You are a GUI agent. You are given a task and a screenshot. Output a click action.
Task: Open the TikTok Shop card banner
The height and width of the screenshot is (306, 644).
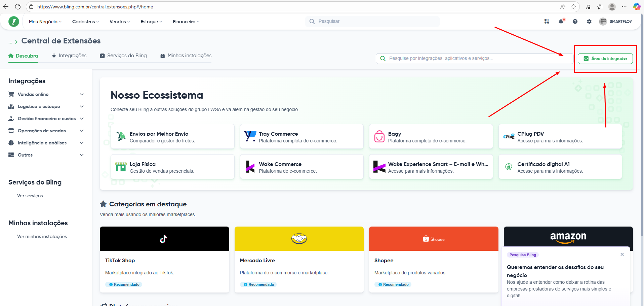point(164,239)
